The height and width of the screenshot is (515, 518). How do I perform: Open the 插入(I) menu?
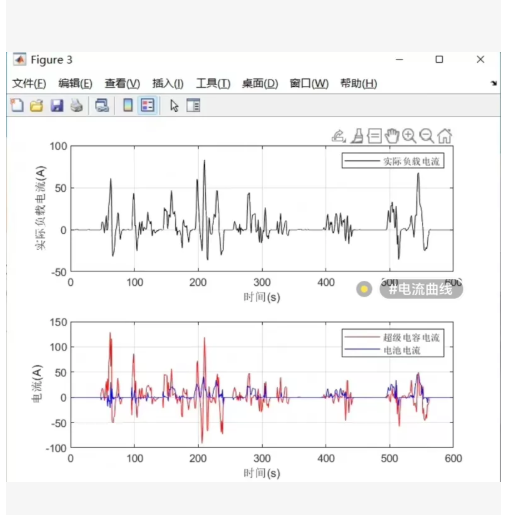[168, 83]
